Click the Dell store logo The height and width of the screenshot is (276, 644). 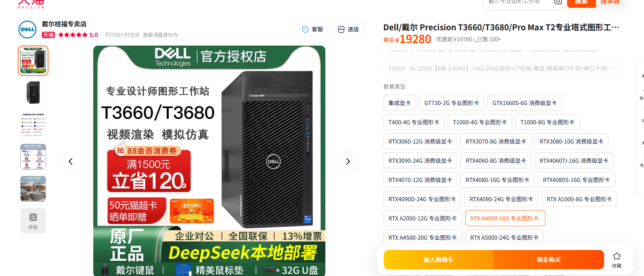click(x=27, y=30)
